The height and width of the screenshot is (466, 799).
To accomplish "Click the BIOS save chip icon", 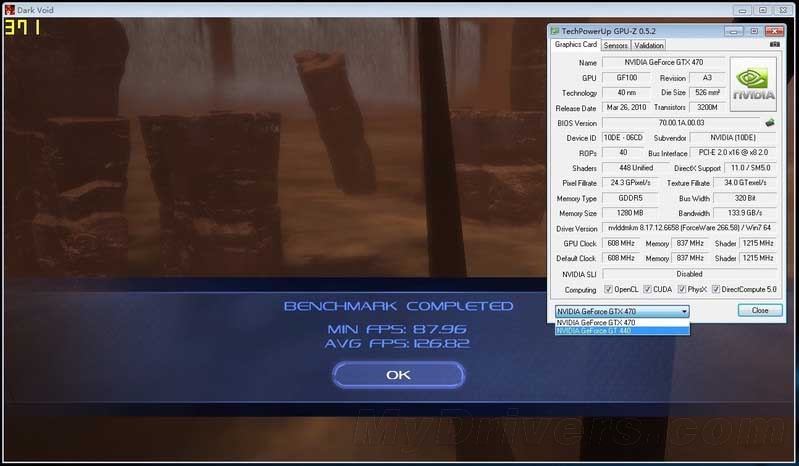I will click(x=769, y=123).
